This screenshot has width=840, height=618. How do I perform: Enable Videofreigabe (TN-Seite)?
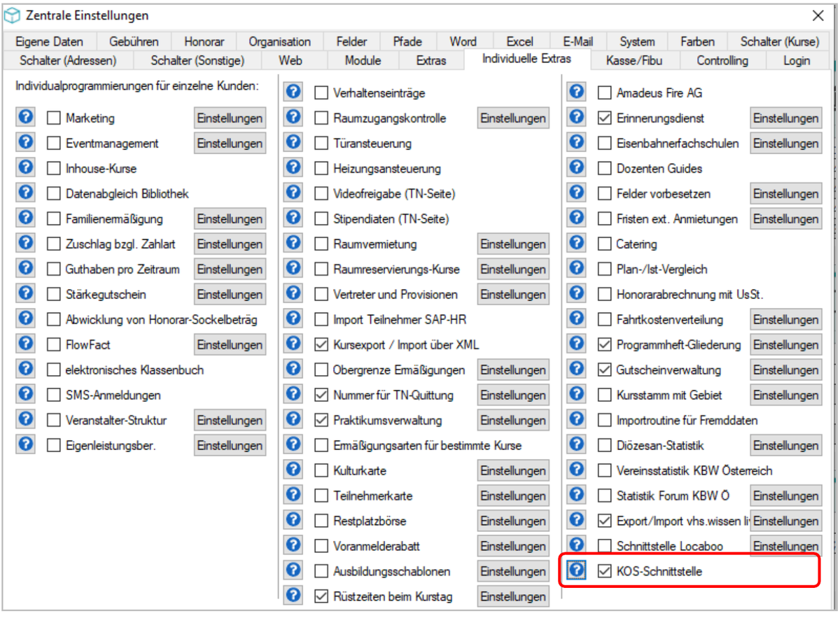[x=322, y=194]
